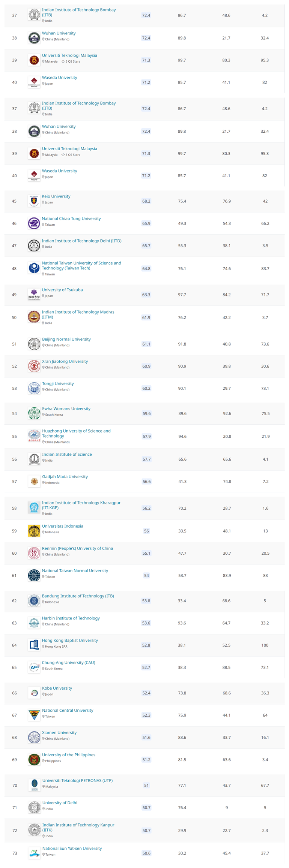This screenshot has height=868, width=289.
Task: Click National Chiao Tung University logo
Action: (34, 223)
